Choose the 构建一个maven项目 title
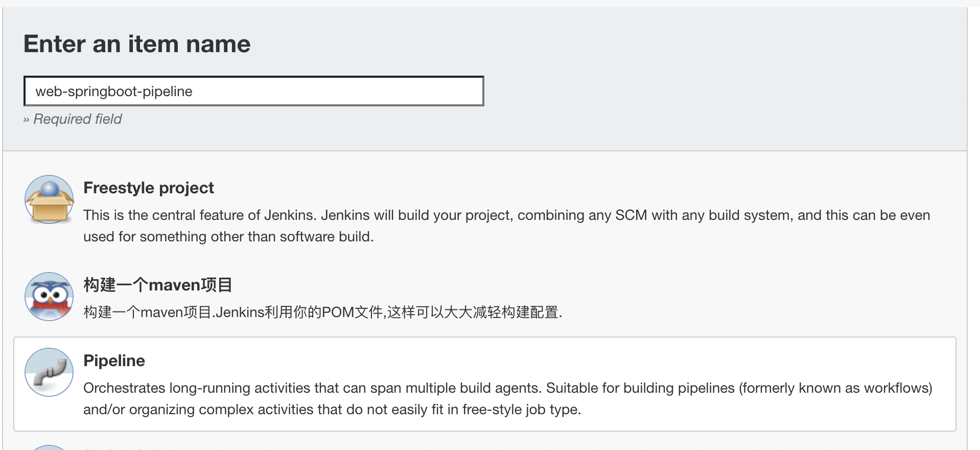The width and height of the screenshot is (980, 450). pos(158,285)
